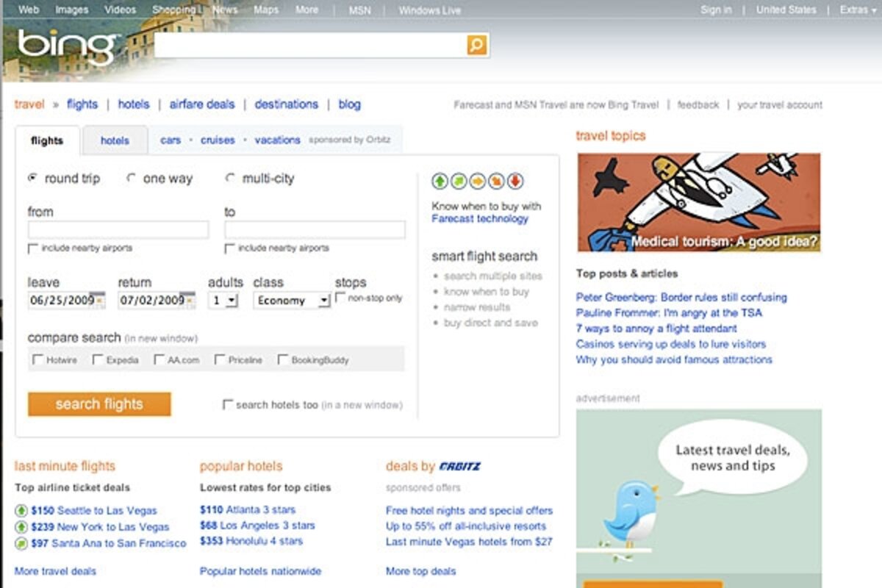Switch to the hotels tab
The width and height of the screenshot is (882, 588).
115,140
